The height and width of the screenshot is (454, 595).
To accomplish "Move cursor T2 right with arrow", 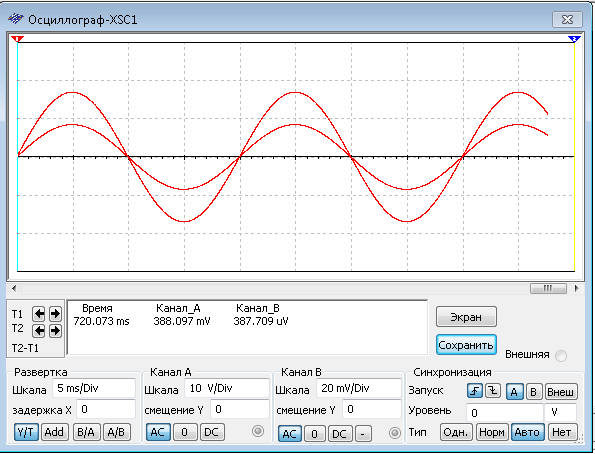I will point(55,331).
